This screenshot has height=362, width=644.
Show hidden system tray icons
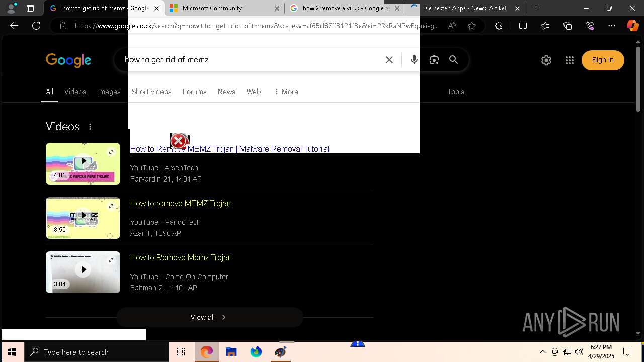[x=542, y=352]
